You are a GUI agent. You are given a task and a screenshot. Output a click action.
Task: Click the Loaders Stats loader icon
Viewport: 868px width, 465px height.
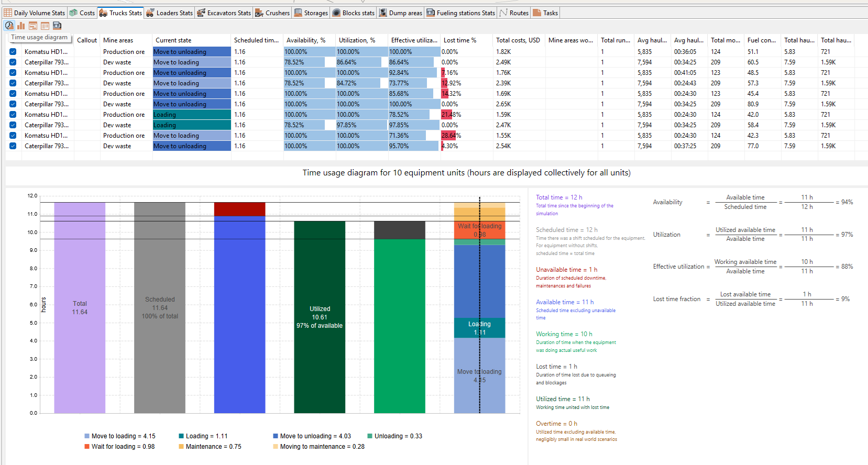coord(150,13)
